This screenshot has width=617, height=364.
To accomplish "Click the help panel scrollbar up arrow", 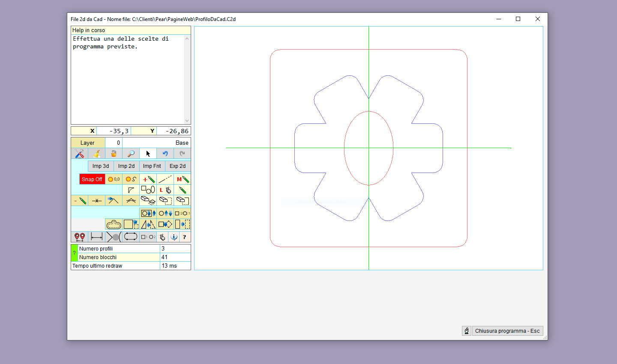I will [187, 39].
